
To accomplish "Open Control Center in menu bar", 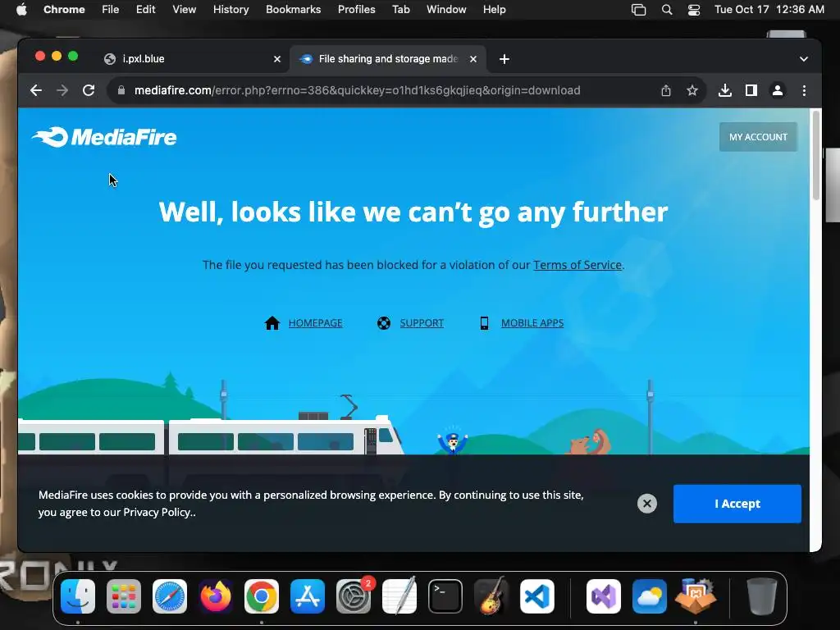I will pyautogui.click(x=694, y=10).
